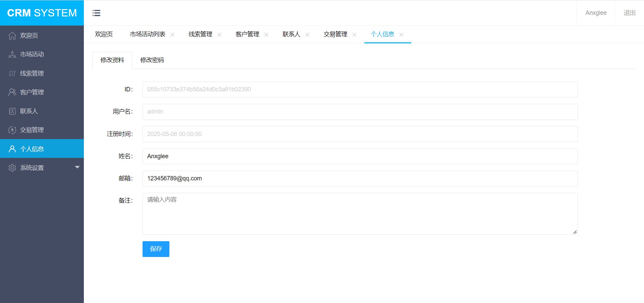Click the 系统设置 gear icon

click(12, 168)
